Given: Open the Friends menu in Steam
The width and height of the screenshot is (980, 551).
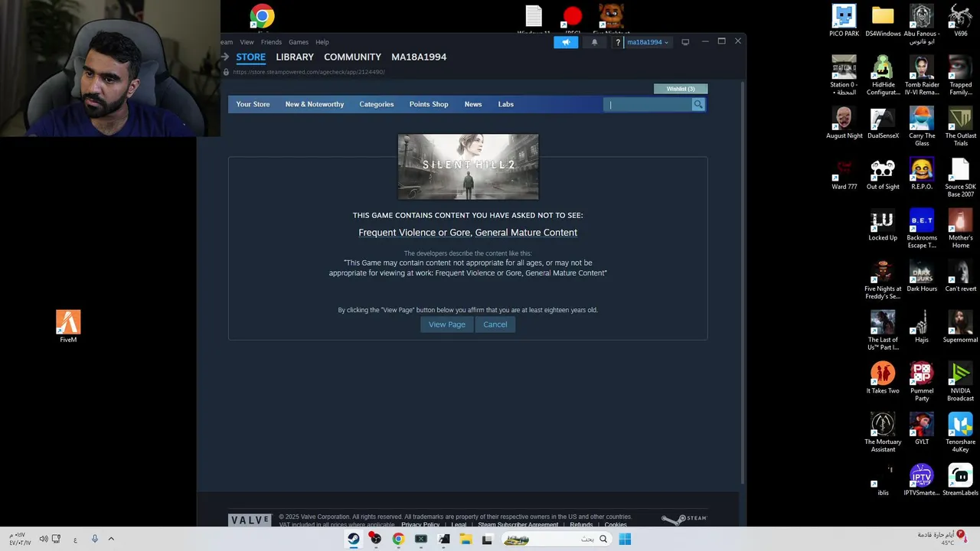Looking at the screenshot, I should (271, 42).
